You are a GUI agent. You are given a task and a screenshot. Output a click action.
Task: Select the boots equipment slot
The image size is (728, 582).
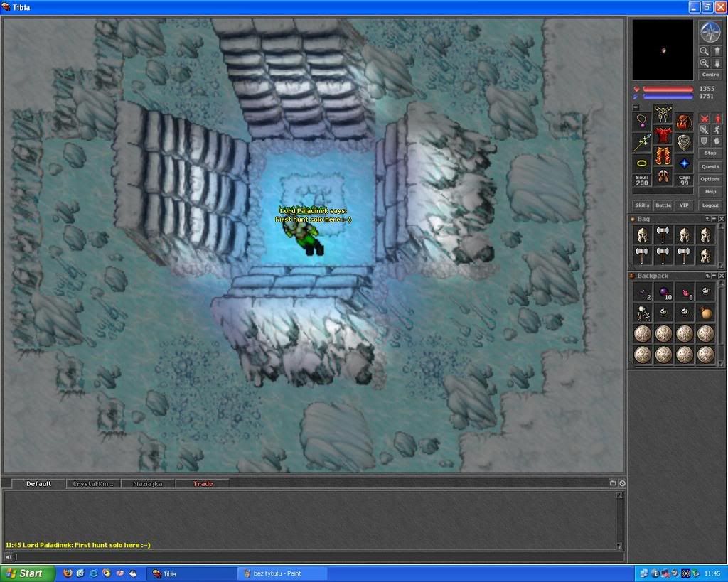coord(663,178)
